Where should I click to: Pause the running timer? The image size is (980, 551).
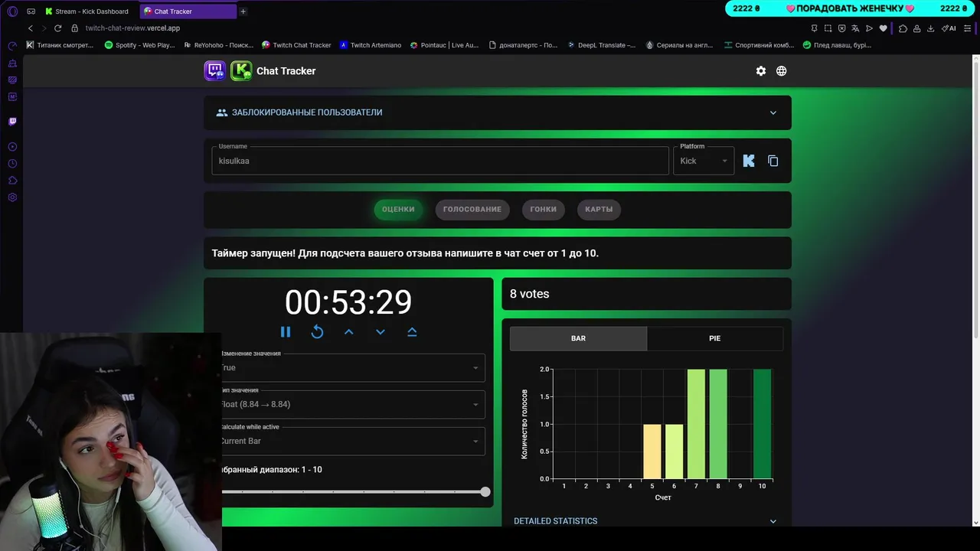click(x=286, y=331)
